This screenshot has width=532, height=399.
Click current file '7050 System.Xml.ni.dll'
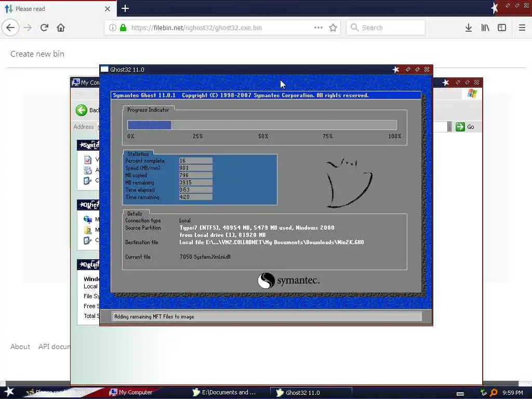point(205,257)
